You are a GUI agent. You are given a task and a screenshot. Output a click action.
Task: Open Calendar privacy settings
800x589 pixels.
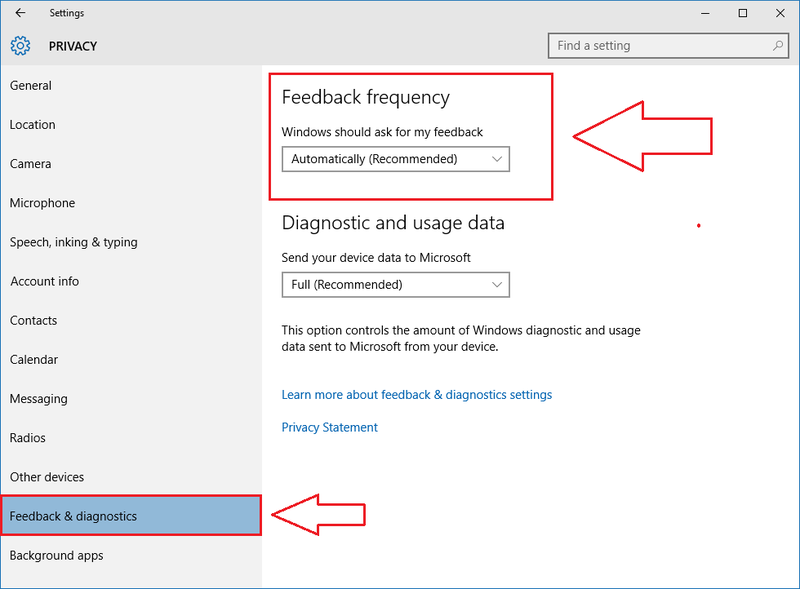(34, 360)
